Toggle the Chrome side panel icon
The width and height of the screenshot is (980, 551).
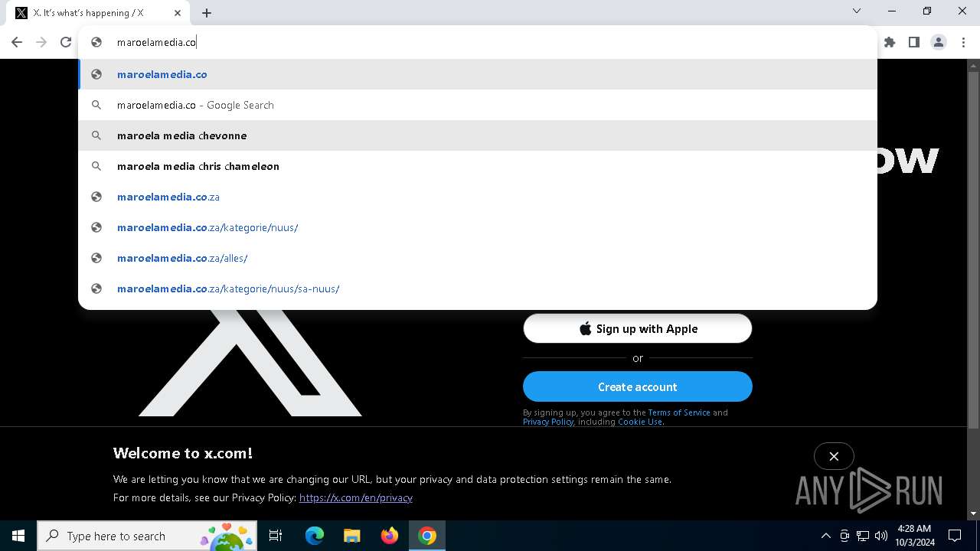[914, 42]
